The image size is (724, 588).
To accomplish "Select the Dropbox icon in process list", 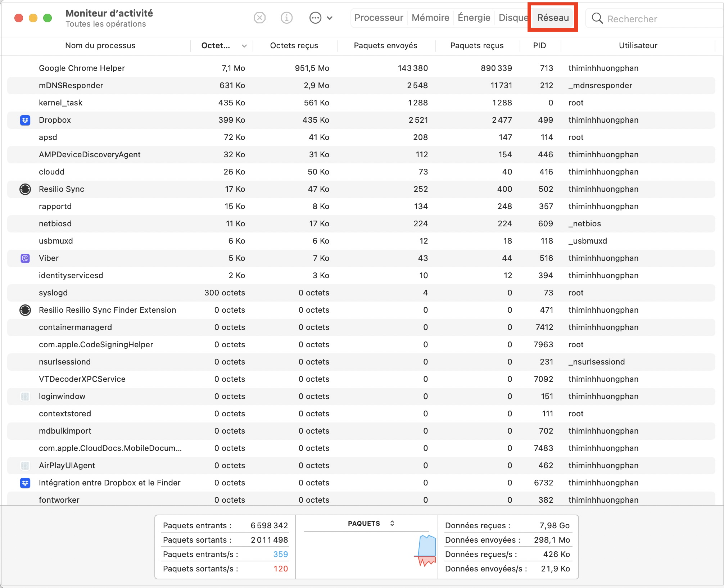I will (25, 120).
